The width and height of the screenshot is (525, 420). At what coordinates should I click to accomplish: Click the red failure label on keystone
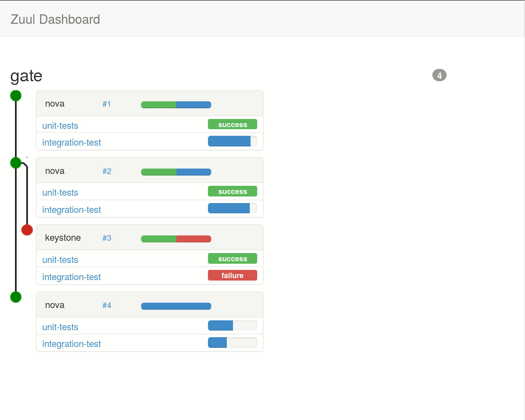(x=232, y=276)
